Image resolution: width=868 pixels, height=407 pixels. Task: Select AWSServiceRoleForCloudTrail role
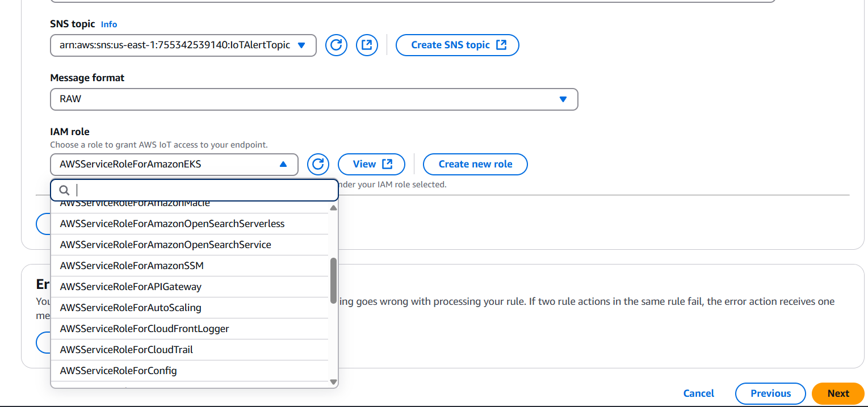click(190, 350)
